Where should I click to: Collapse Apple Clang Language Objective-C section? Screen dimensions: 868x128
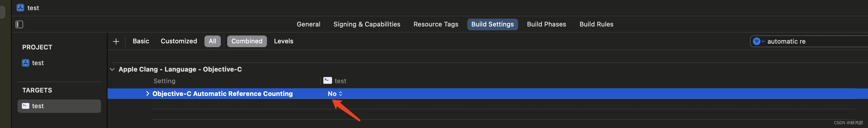[x=112, y=69]
